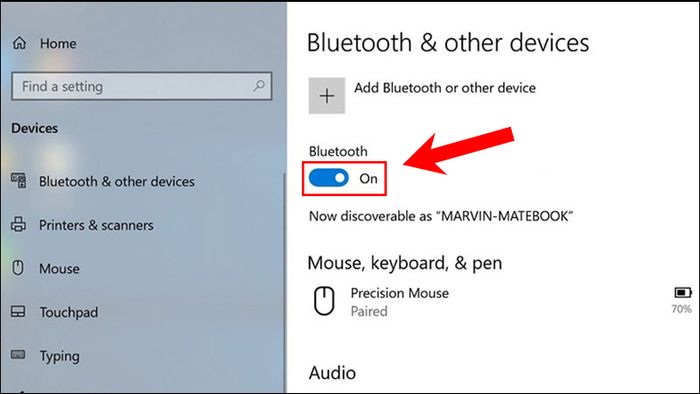Go to Touchpad settings
The height and width of the screenshot is (394, 700).
coord(69,312)
